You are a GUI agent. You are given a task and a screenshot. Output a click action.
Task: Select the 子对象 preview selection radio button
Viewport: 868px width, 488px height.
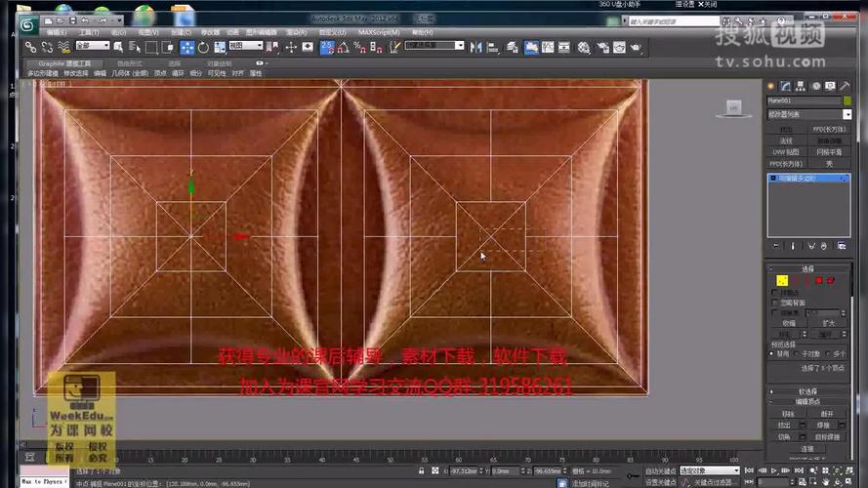[796, 353]
